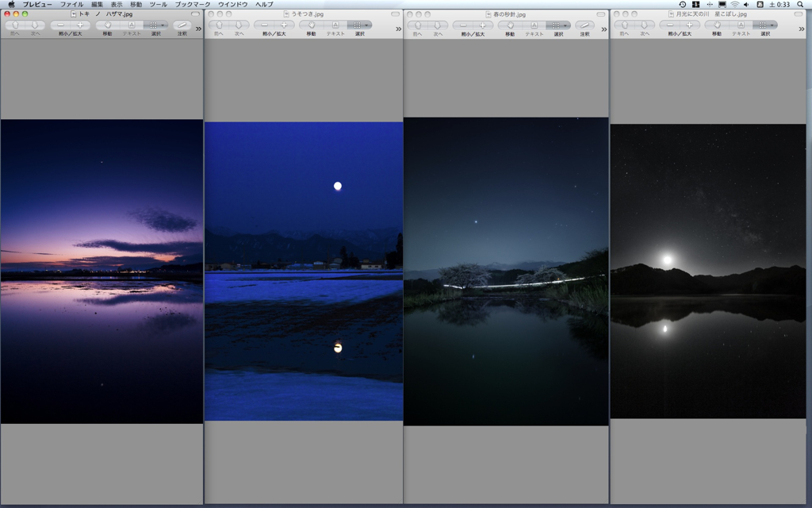Screen dimensions: 812x508
Task: Click the ヘルプ menu item
Action: pos(264,5)
